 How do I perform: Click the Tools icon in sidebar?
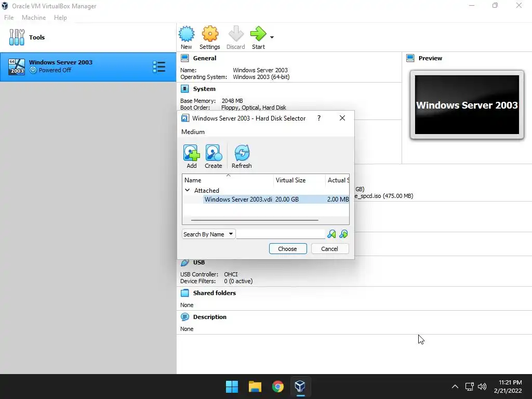coord(17,37)
